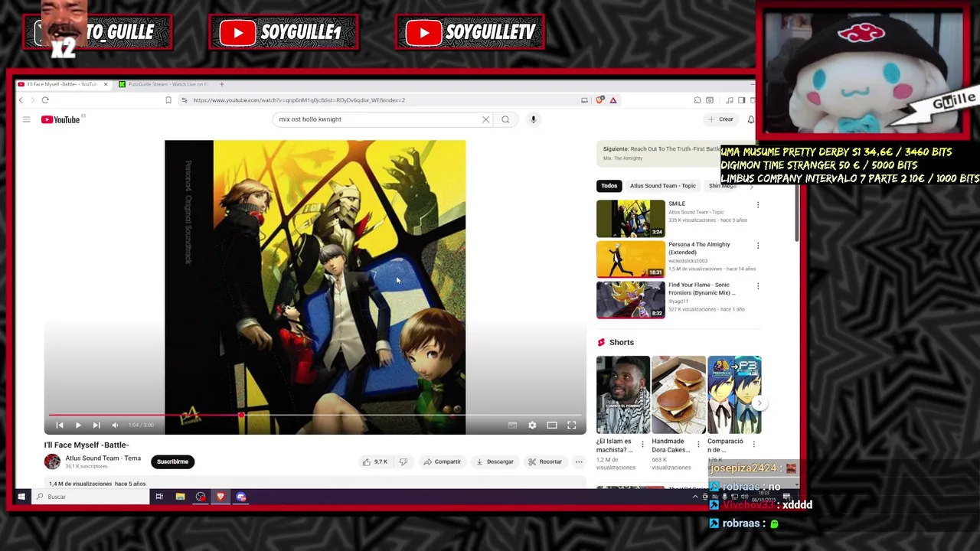Viewport: 980px width, 551px height.
Task: Skip to next video in playlist
Action: [x=96, y=425]
